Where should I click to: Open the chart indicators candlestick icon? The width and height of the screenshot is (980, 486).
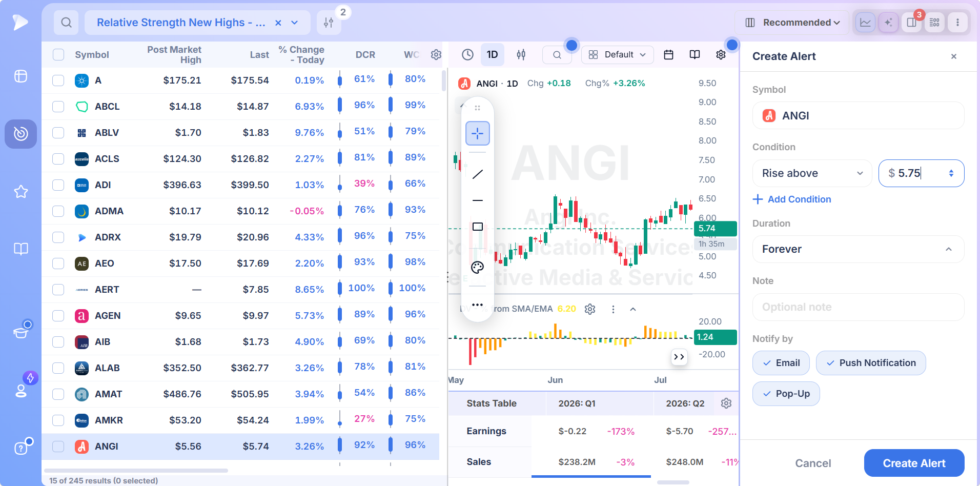(x=521, y=55)
